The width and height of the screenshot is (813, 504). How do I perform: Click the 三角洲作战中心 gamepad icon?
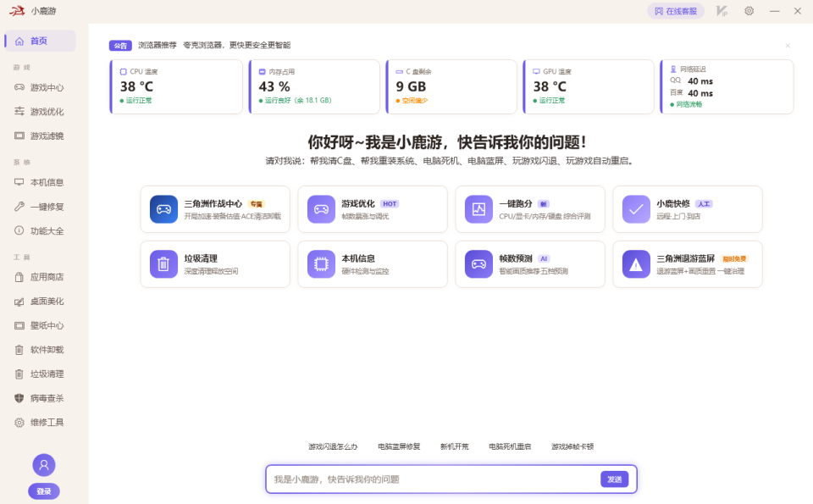click(163, 209)
